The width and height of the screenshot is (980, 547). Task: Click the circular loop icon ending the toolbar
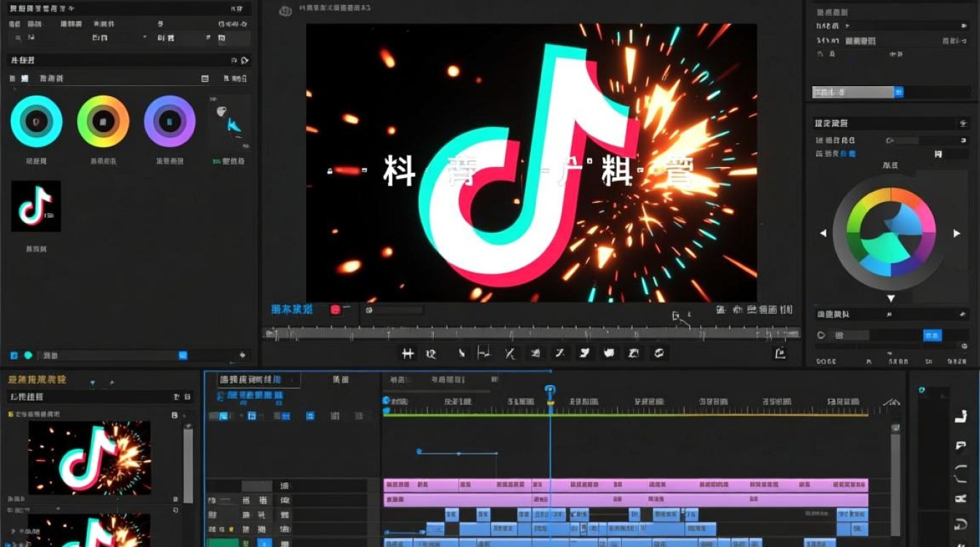point(659,354)
